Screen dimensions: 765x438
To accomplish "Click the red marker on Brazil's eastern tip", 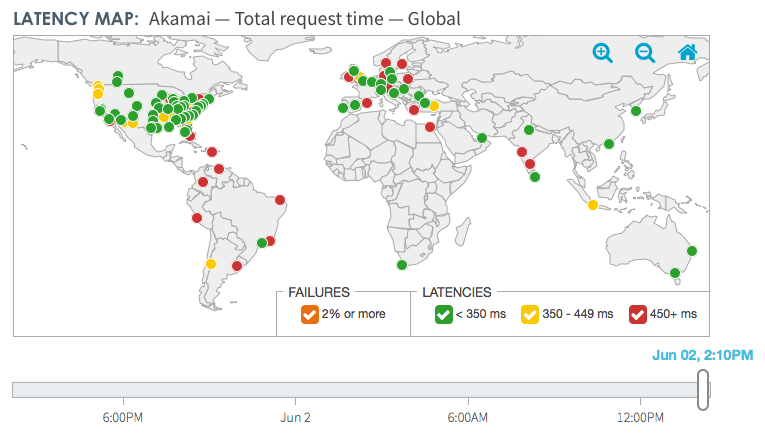I will click(x=280, y=199).
